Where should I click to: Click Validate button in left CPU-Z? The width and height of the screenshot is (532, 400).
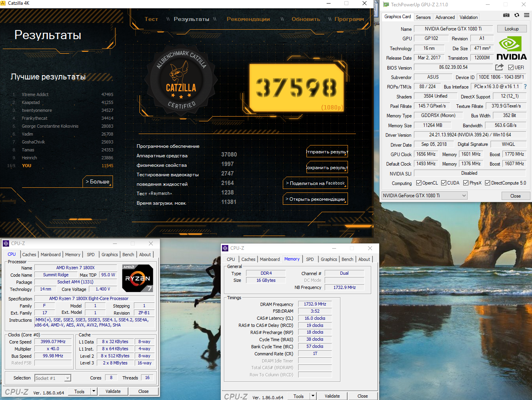(113, 391)
